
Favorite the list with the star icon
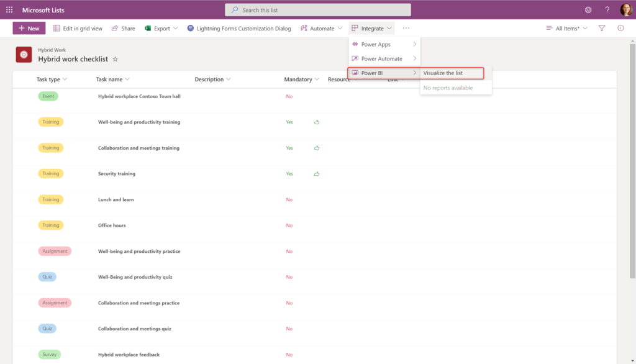pyautogui.click(x=115, y=59)
